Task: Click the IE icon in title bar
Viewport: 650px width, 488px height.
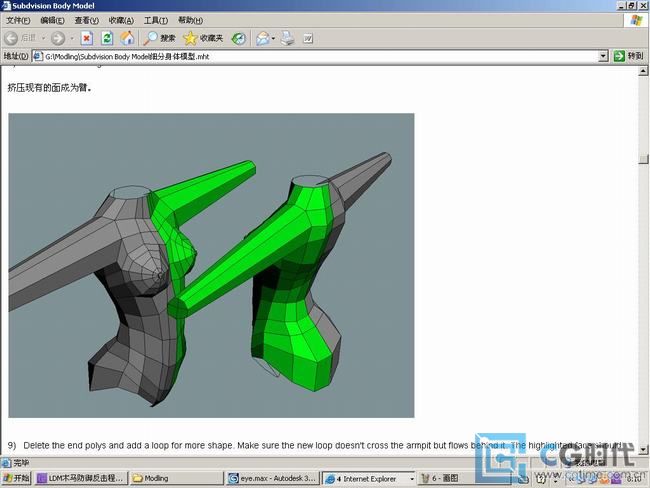Action: (x=6, y=6)
